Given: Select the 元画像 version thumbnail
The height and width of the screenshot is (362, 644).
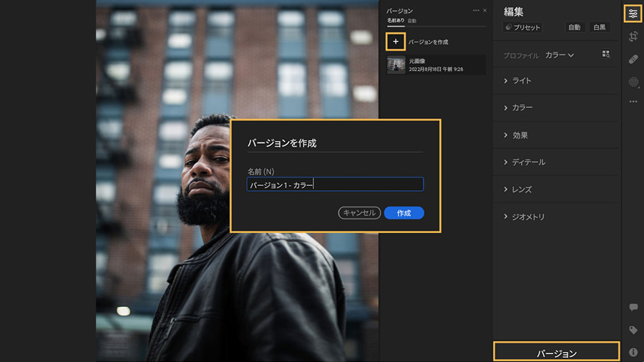Looking at the screenshot, I should 396,65.
